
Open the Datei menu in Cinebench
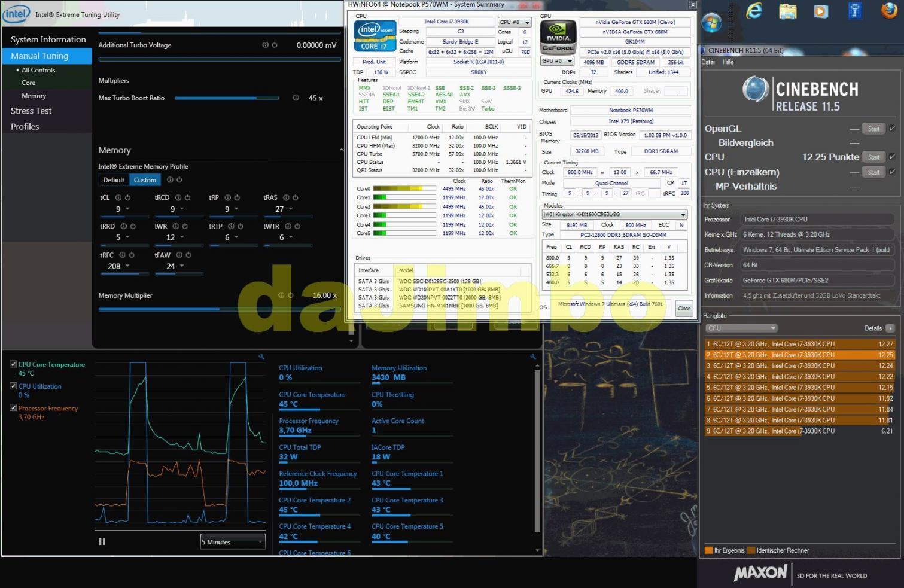pos(708,62)
